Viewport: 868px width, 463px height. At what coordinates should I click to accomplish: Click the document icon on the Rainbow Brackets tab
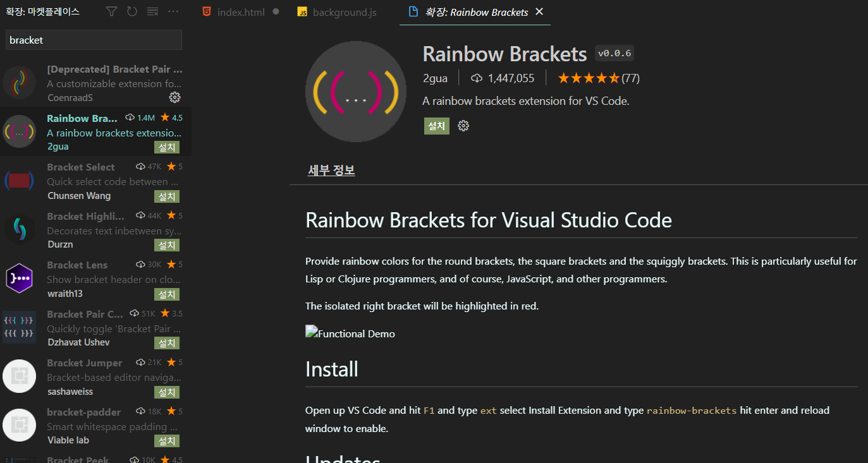(x=413, y=12)
